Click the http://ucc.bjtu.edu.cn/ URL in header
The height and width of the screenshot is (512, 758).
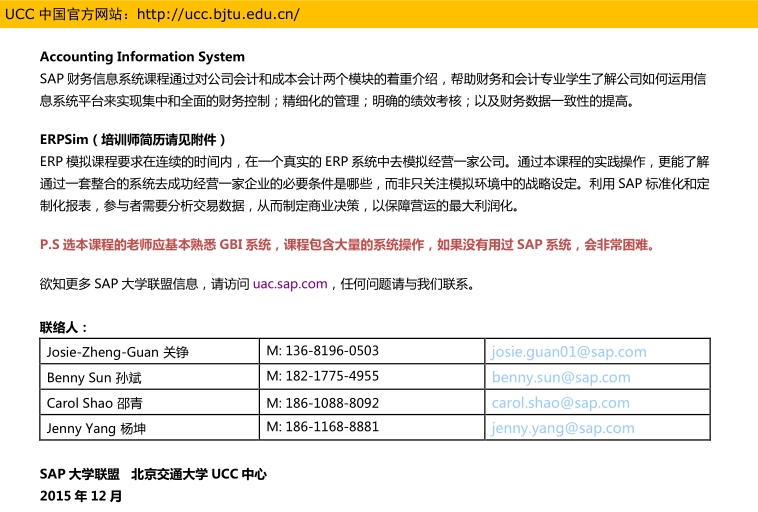pos(218,14)
